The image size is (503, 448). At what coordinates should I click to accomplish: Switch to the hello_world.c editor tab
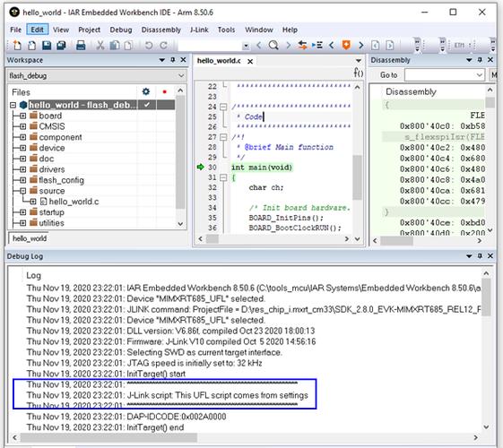[219, 61]
